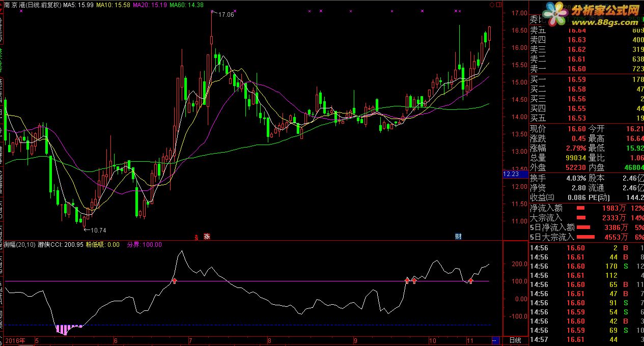Click the month 11 marker on time axis

click(x=470, y=340)
